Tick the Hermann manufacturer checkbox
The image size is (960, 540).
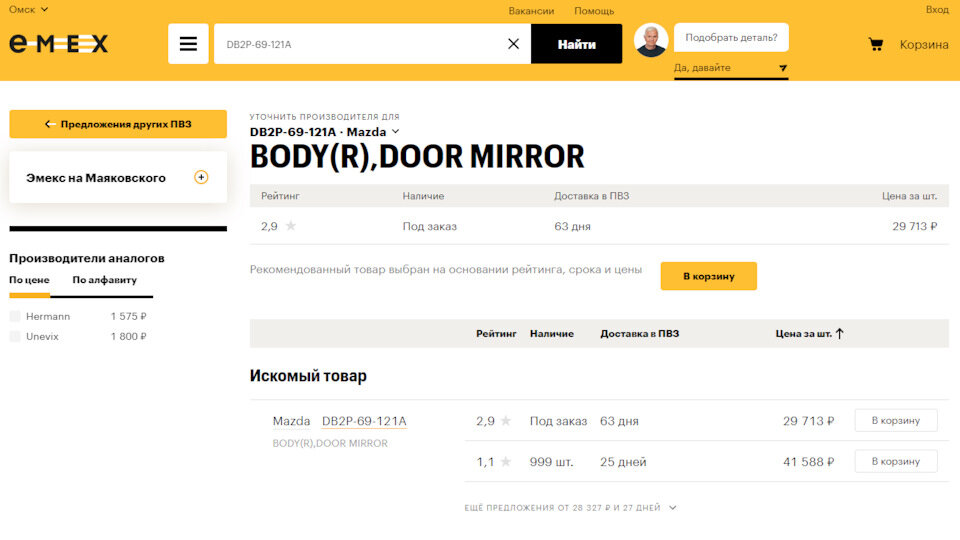15,317
